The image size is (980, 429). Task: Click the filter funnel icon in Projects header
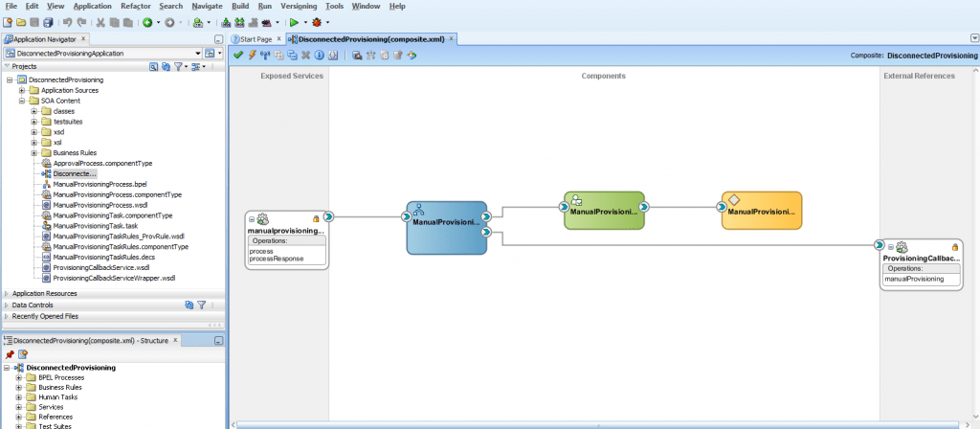point(179,67)
